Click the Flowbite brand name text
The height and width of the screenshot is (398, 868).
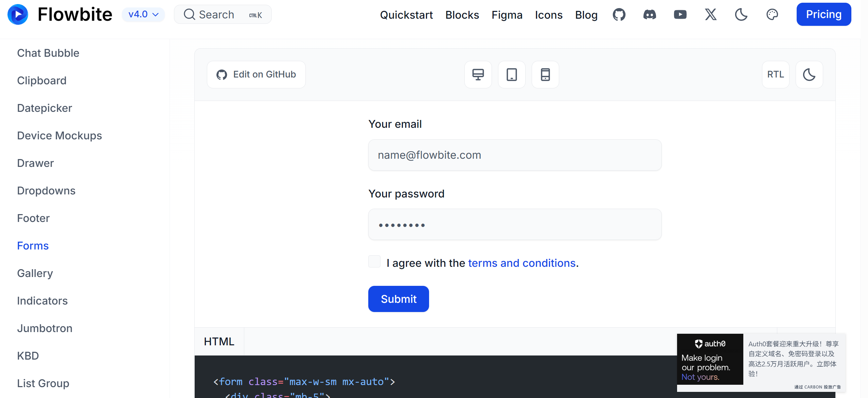[75, 14]
